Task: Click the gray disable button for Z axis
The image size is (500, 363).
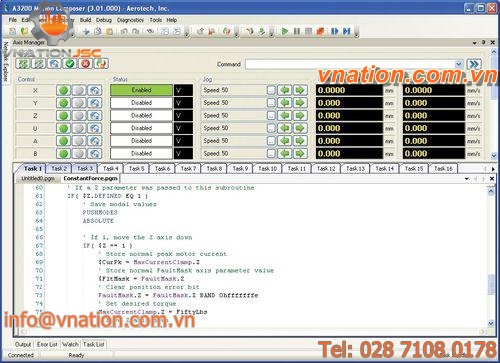Action: [79, 116]
